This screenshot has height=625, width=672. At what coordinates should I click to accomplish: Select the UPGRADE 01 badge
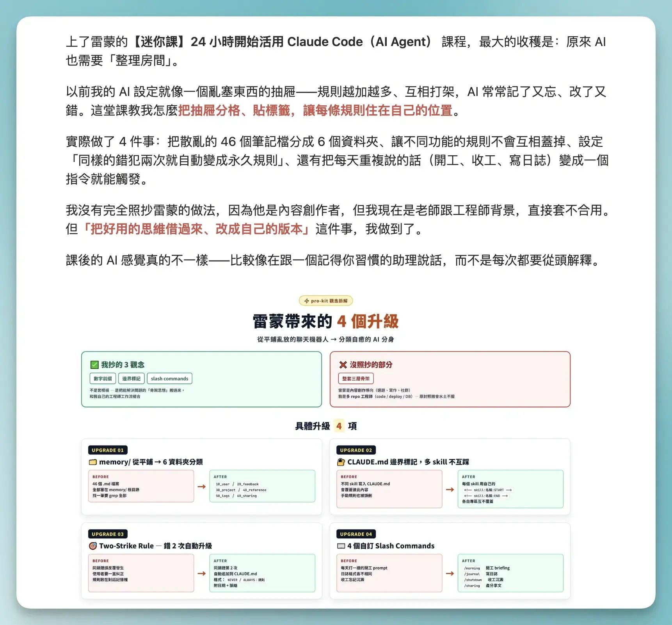(x=108, y=450)
